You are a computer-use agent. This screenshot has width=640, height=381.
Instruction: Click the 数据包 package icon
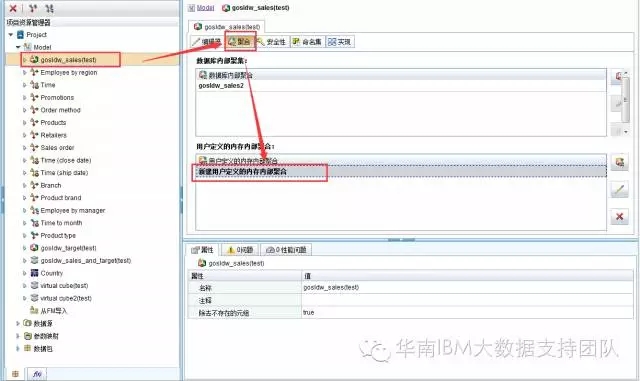coord(27,348)
